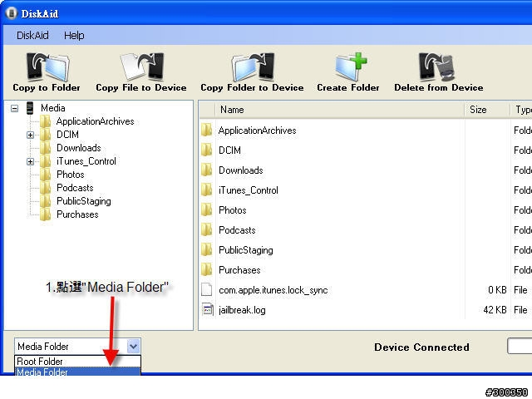Select com.apple.itunes.lock_sync file name
Image resolution: width=532 pixels, height=399 pixels.
(x=273, y=290)
